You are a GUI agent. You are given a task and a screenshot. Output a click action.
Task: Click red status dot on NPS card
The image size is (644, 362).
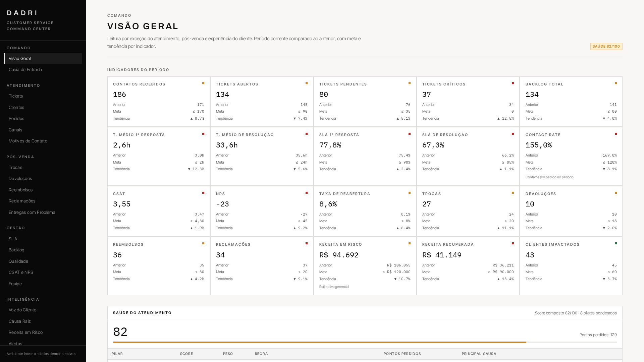click(x=307, y=193)
